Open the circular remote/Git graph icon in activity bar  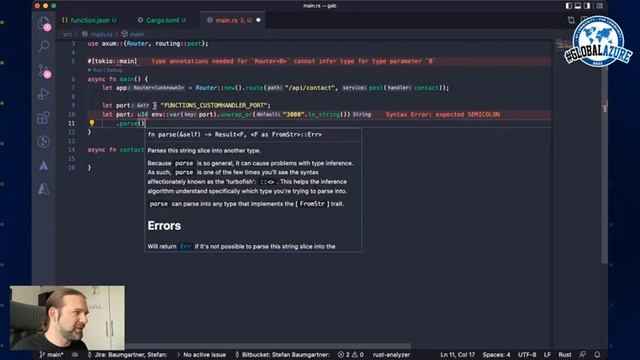(x=44, y=142)
